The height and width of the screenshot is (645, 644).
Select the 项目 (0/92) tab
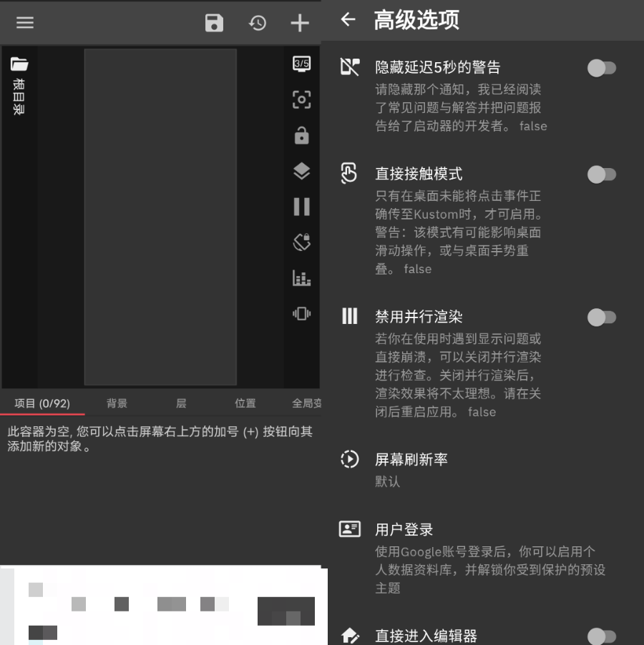(x=42, y=403)
